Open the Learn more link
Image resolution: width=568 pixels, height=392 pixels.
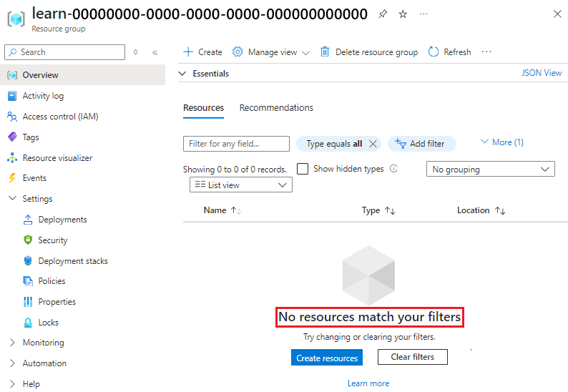point(368,383)
